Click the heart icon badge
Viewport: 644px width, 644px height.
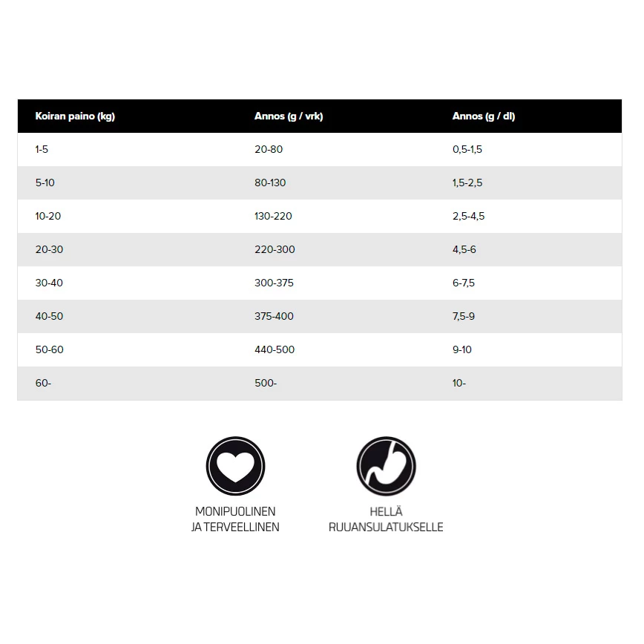pyautogui.click(x=235, y=466)
